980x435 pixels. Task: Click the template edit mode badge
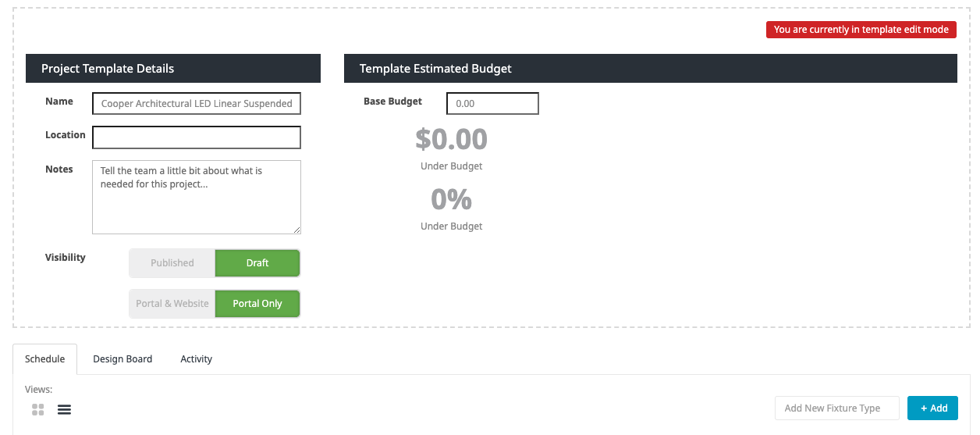click(x=861, y=30)
